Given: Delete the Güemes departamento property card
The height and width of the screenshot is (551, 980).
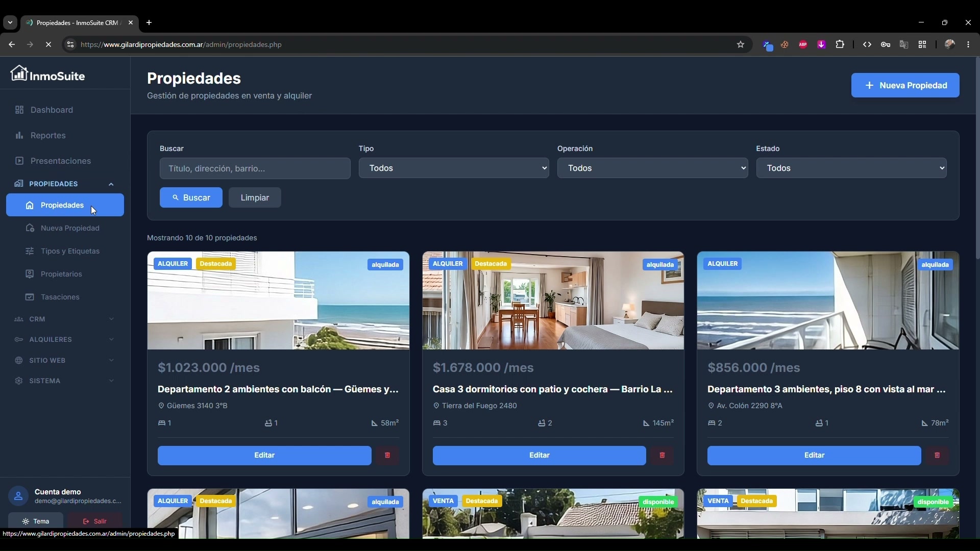Looking at the screenshot, I should (387, 456).
